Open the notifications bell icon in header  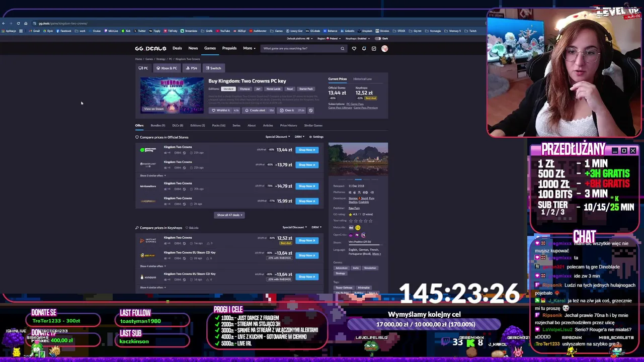click(x=364, y=48)
